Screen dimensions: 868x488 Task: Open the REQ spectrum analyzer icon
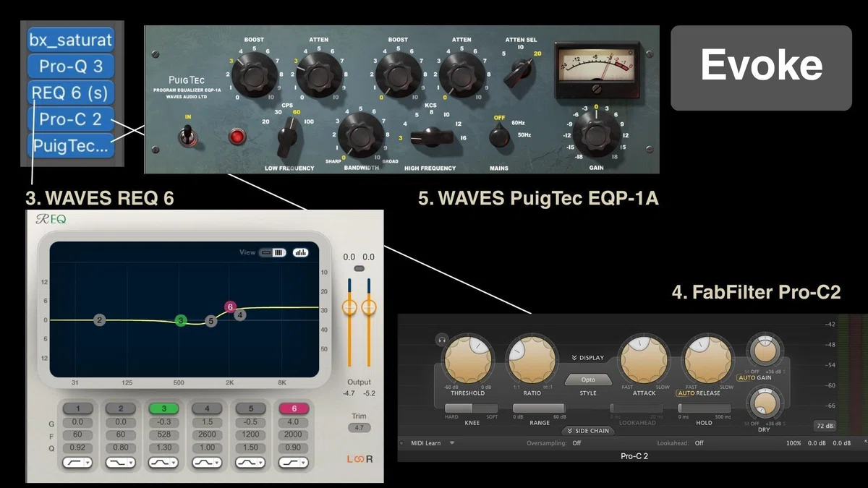[300, 252]
